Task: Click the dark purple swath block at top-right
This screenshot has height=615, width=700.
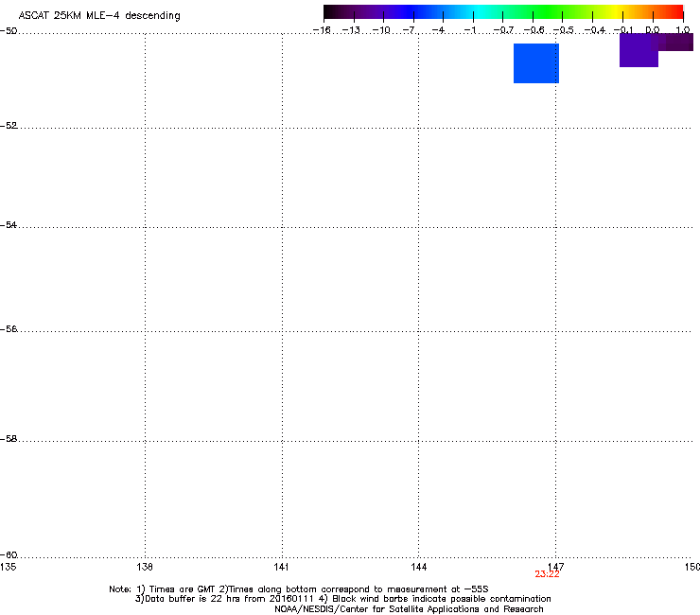Action: 675,42
